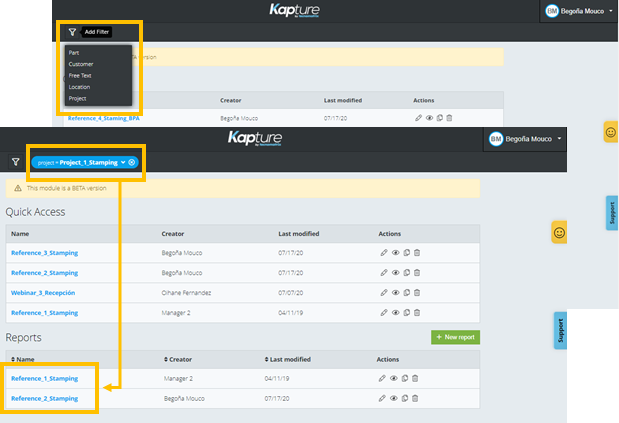Click the Kapture logo in back window
This screenshot has width=619, height=423.
(294, 10)
